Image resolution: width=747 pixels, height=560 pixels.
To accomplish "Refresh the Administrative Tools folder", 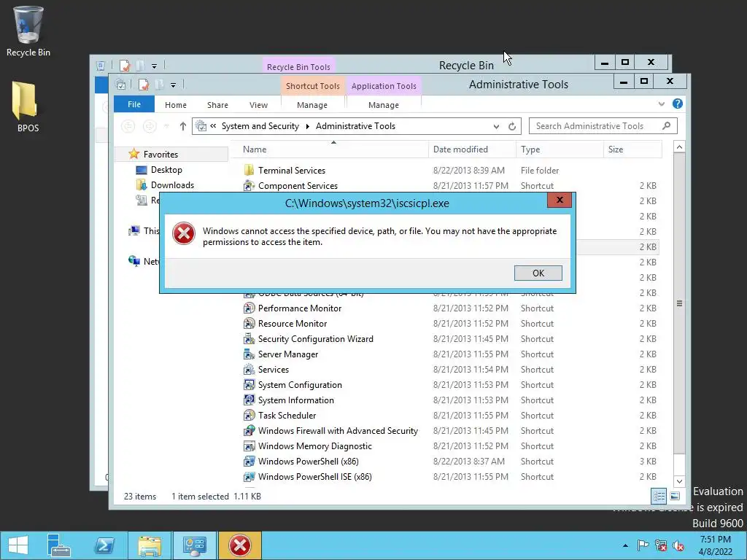I will pos(512,126).
